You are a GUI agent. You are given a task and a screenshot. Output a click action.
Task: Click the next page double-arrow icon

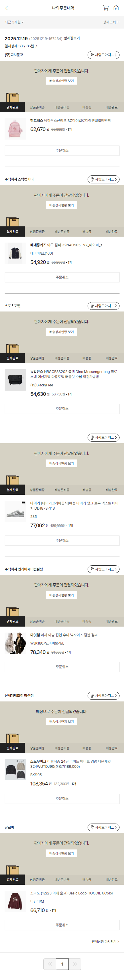tap(75, 964)
